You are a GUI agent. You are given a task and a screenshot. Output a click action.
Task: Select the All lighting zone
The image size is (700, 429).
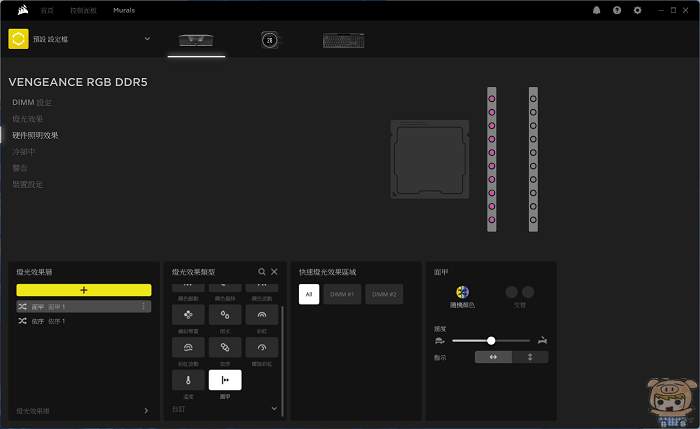point(309,294)
